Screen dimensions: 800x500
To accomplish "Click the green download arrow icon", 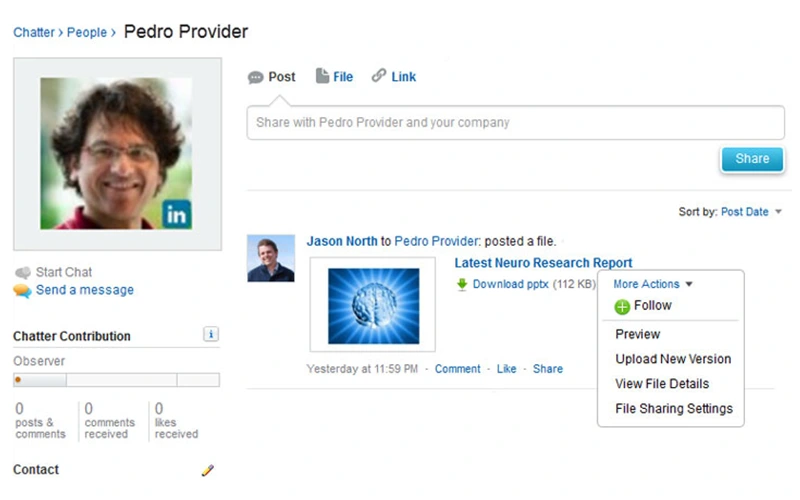I will point(462,285).
